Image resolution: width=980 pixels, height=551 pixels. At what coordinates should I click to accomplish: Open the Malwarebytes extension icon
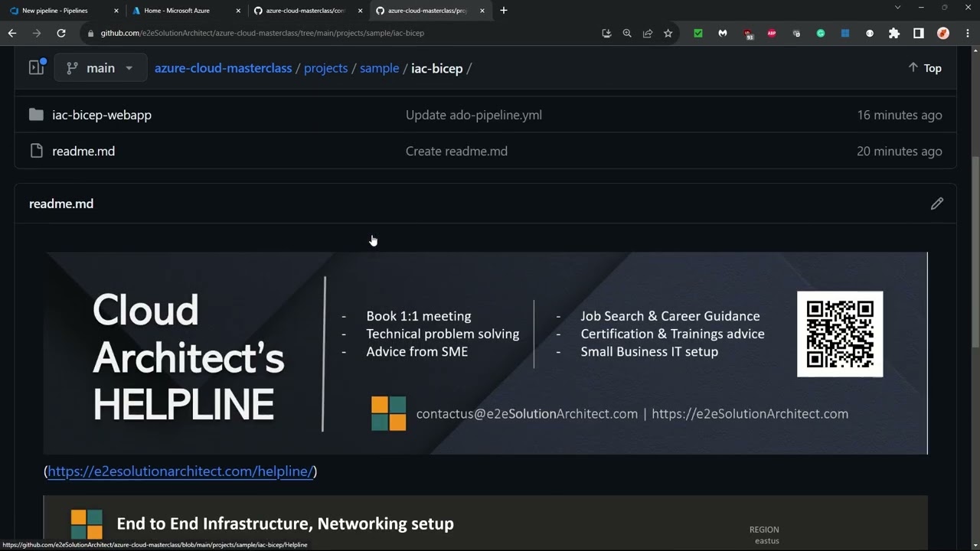pyautogui.click(x=723, y=34)
